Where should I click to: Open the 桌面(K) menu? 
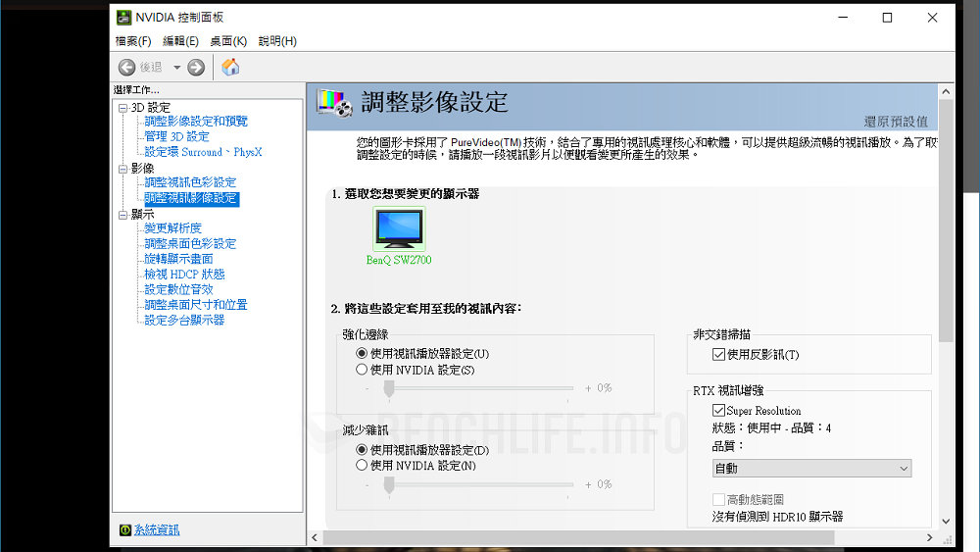click(x=228, y=41)
